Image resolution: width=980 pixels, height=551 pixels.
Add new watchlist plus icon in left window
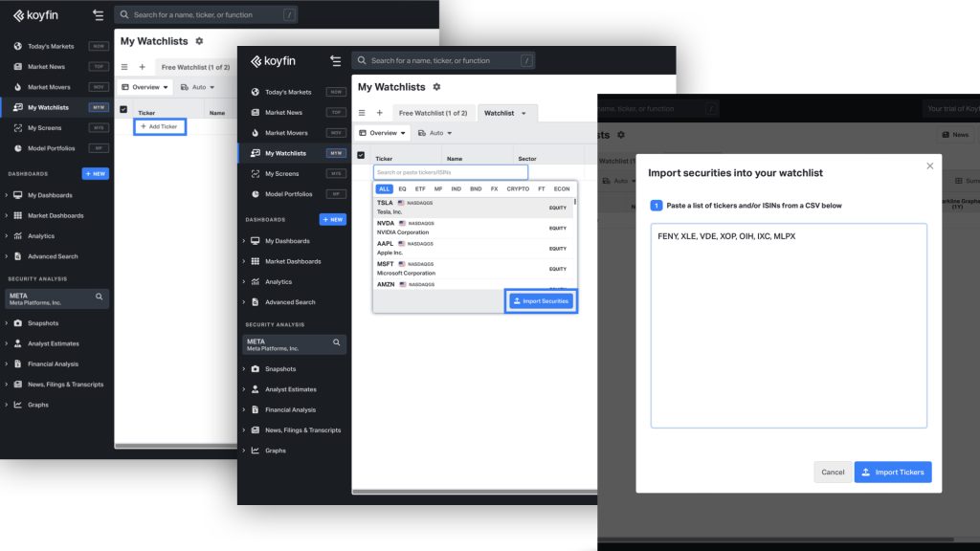142,68
